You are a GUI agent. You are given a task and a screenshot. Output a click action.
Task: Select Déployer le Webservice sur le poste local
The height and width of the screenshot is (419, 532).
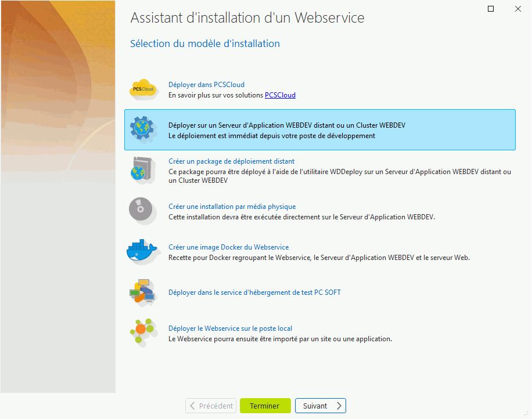click(x=230, y=328)
